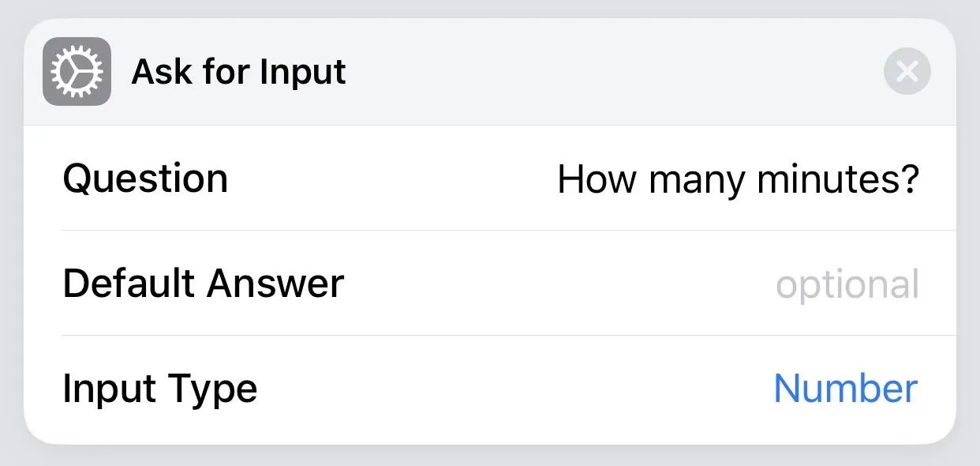
Task: Open the Input Type "Number" selector
Action: [845, 389]
